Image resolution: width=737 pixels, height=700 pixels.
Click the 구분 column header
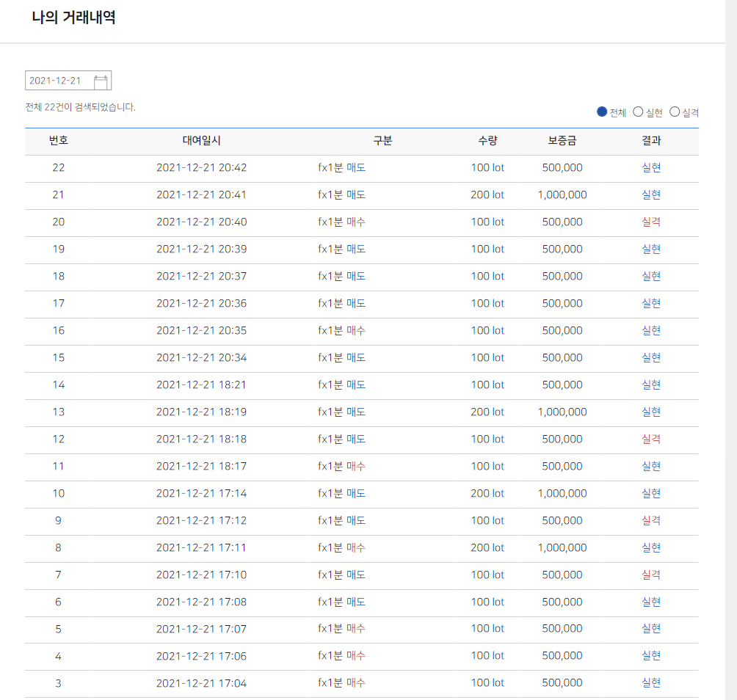coord(382,140)
